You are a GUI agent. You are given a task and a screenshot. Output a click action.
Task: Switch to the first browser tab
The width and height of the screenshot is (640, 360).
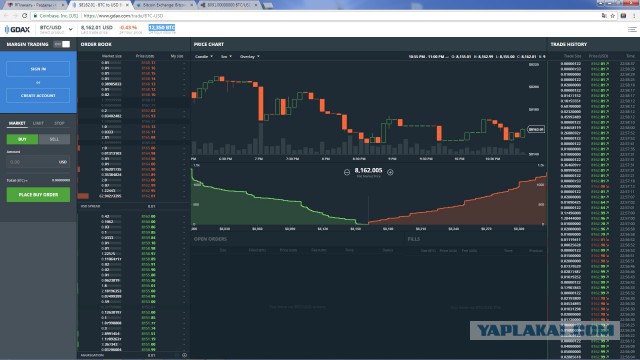(34, 5)
